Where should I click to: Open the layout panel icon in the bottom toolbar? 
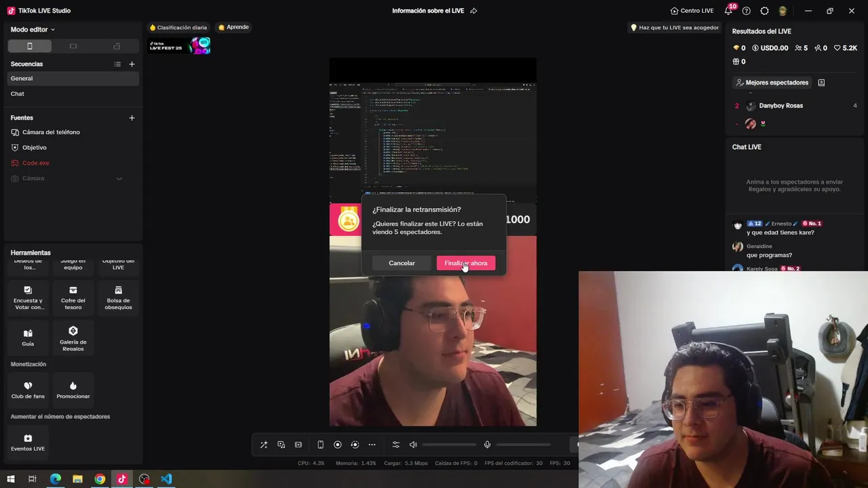click(298, 445)
